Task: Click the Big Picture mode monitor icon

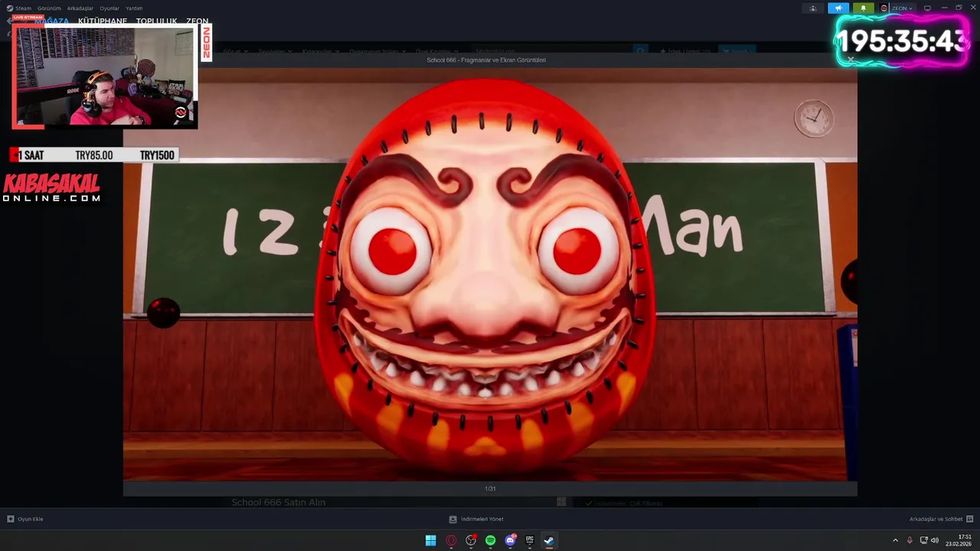Action: 927,8
